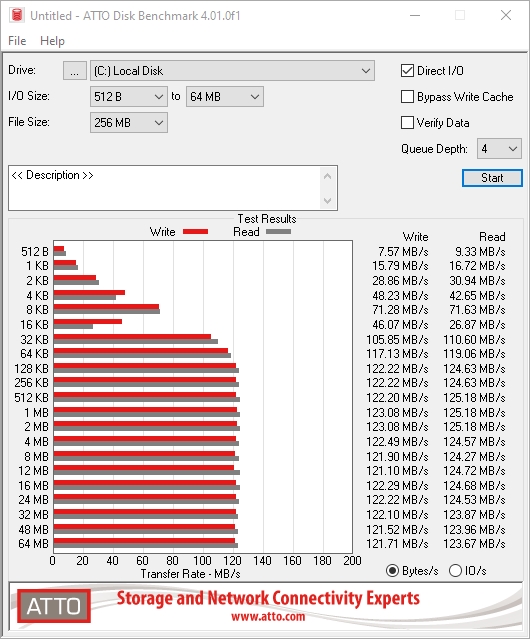Open the Drive selection dropdown
The image size is (530, 639).
click(x=232, y=71)
